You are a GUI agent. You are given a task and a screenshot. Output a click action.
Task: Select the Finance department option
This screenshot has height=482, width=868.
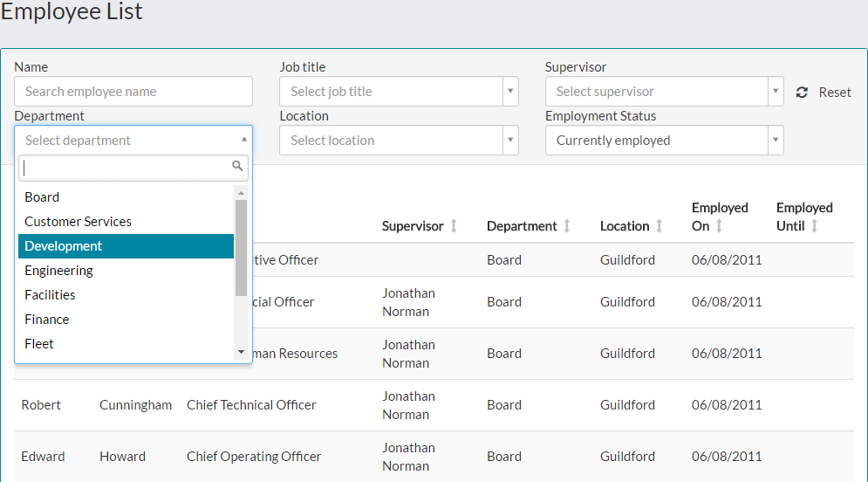126,320
